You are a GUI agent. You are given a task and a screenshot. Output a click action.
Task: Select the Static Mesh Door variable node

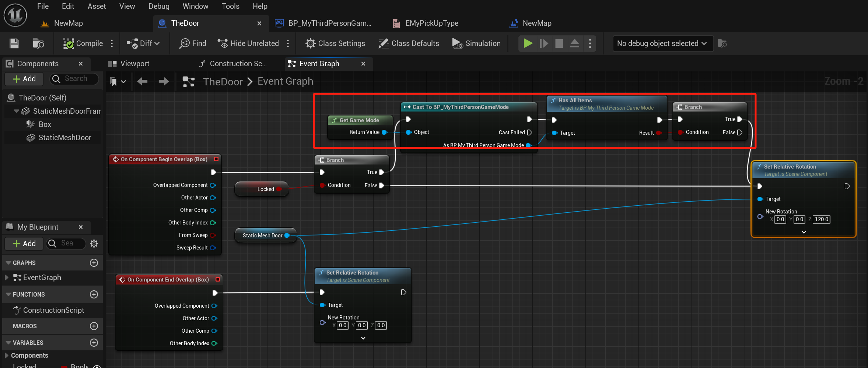(265, 236)
